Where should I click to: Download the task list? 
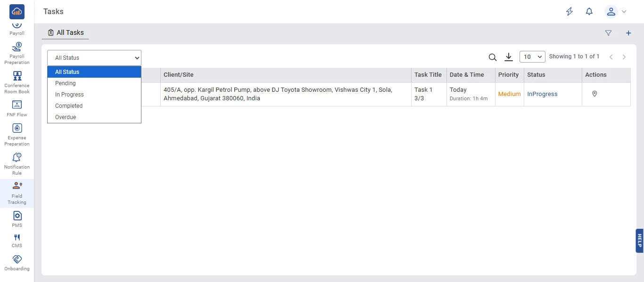coord(508,57)
